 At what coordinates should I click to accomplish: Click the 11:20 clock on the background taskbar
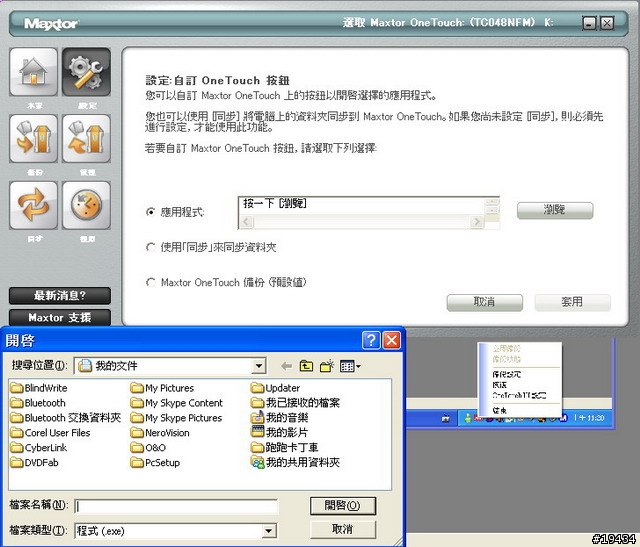[591, 418]
